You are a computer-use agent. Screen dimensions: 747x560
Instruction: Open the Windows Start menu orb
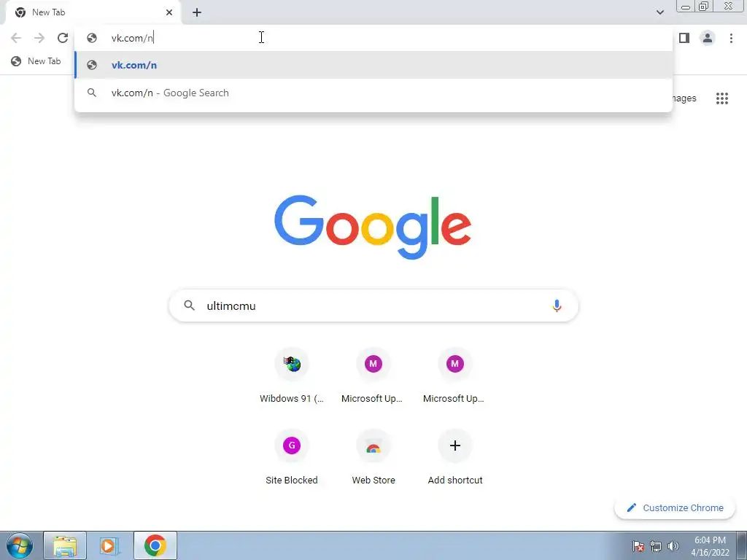click(x=20, y=545)
